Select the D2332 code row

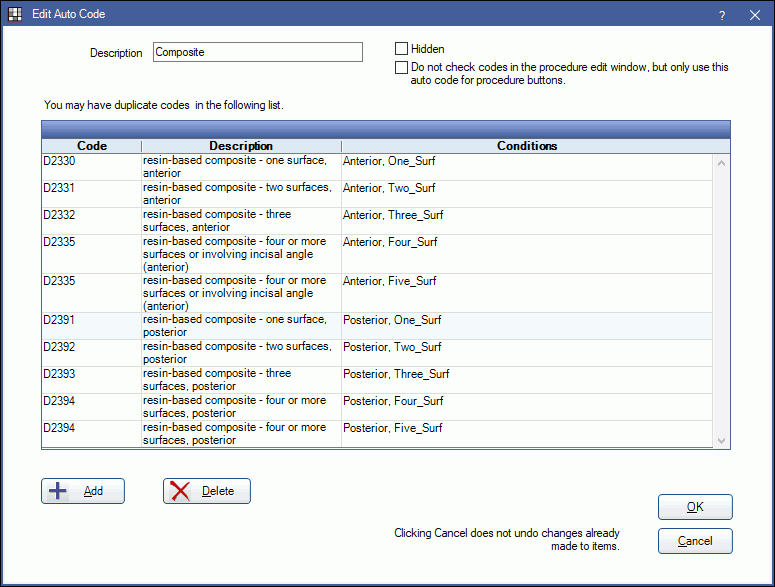tap(378, 221)
